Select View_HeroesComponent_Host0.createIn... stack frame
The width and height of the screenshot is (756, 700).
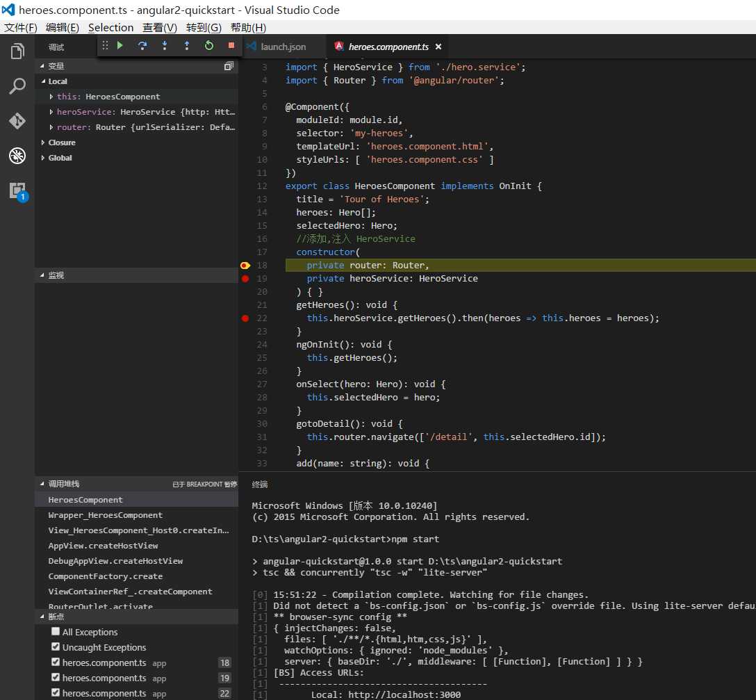point(136,530)
